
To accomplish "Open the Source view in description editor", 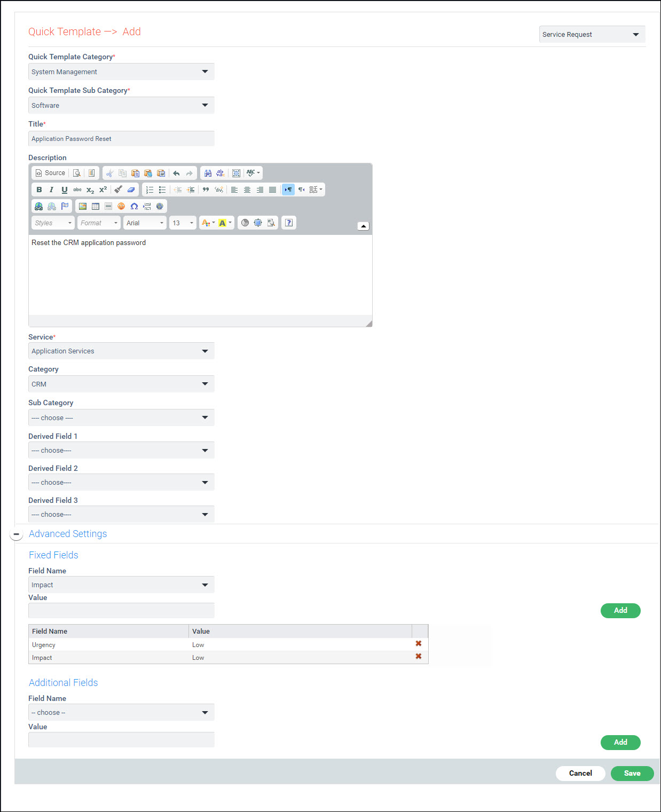I will (50, 173).
